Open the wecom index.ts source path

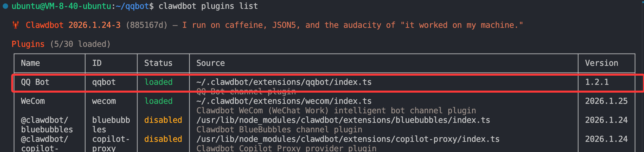pyautogui.click(x=284, y=101)
